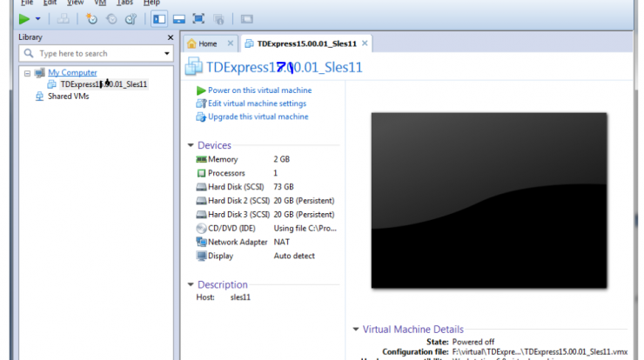Collapse the Virtual Machine Details section

[356, 329]
